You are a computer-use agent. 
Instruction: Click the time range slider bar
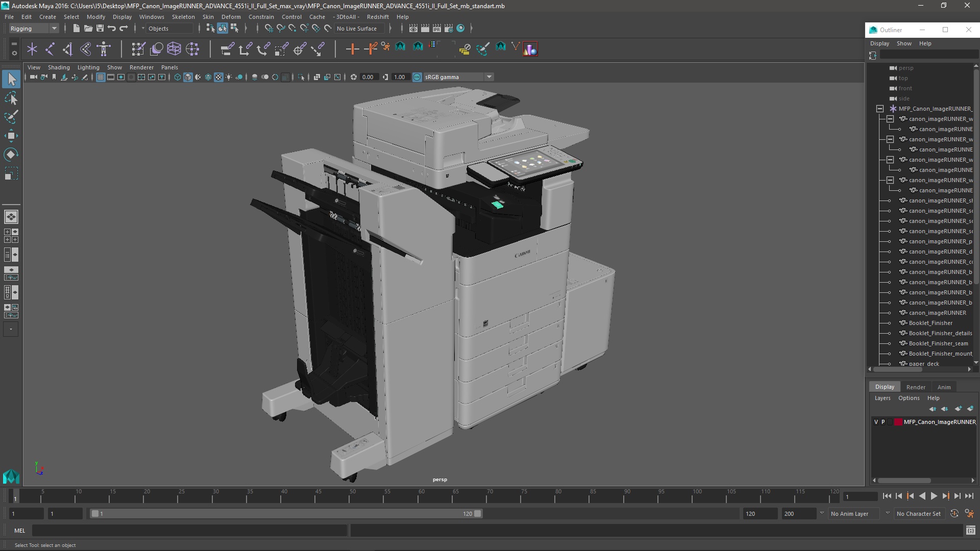coord(286,514)
